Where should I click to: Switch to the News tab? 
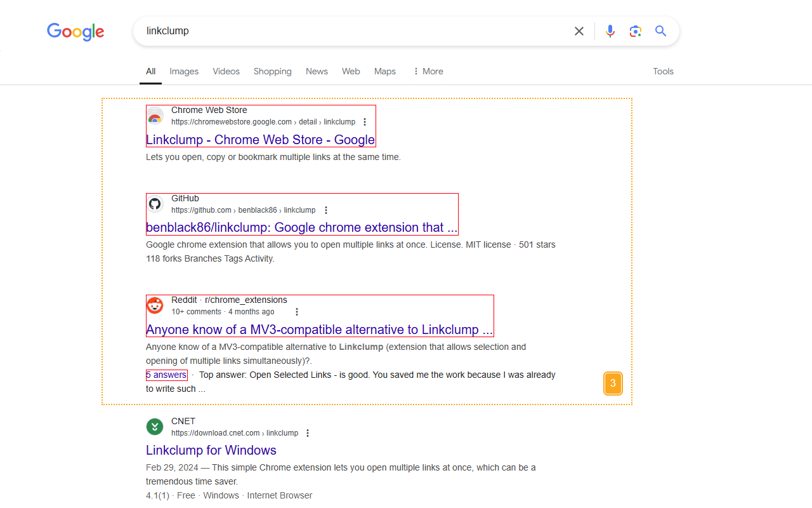click(x=317, y=71)
